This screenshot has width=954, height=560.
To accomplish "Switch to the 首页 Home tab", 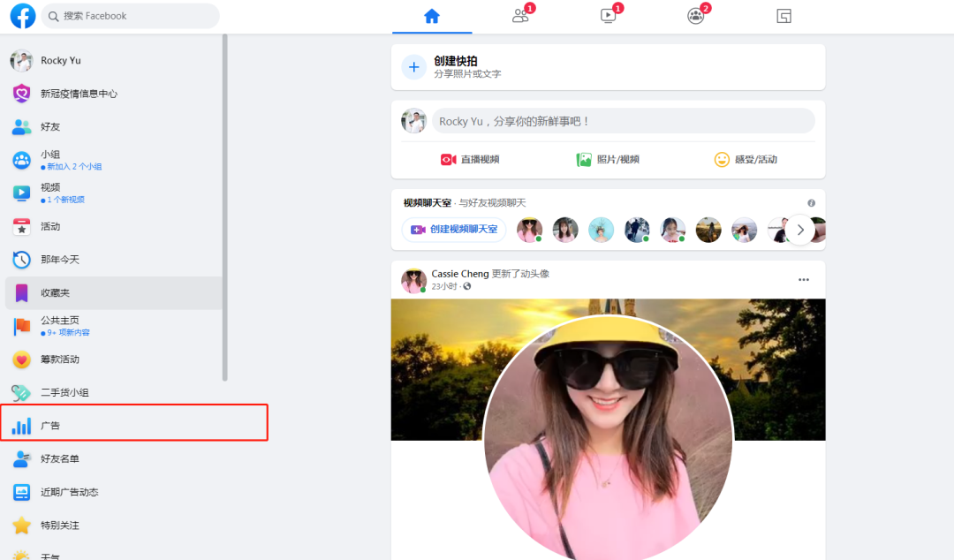I will click(x=432, y=15).
